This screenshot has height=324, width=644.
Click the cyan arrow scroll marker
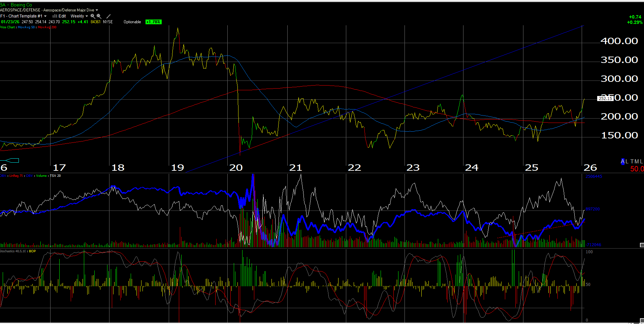tap(10, 160)
